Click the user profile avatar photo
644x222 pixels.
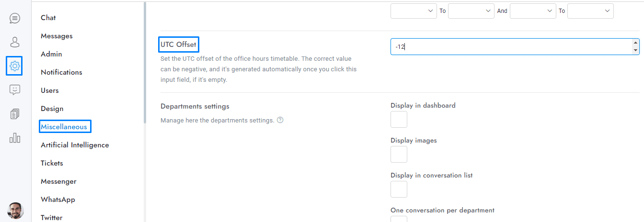15,211
